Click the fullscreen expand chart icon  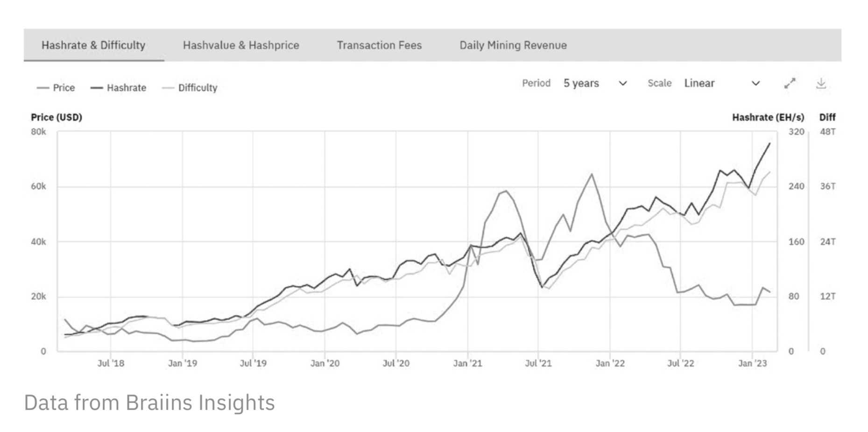click(790, 84)
